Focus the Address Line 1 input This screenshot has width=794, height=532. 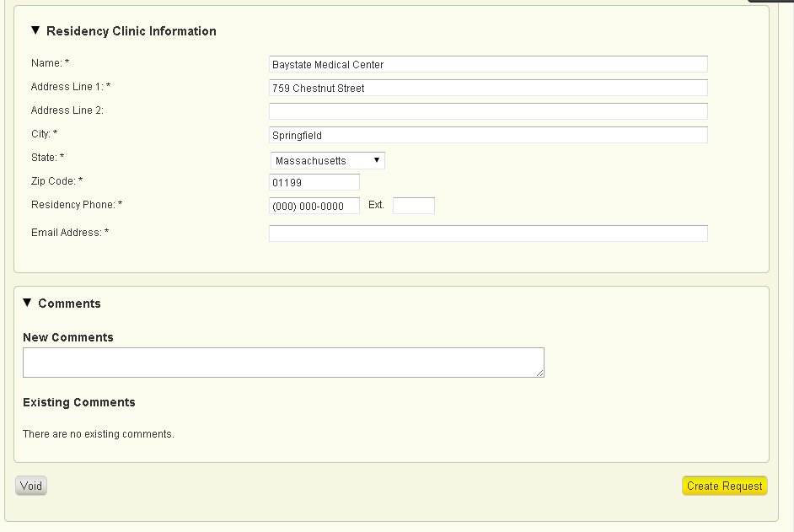(488, 88)
